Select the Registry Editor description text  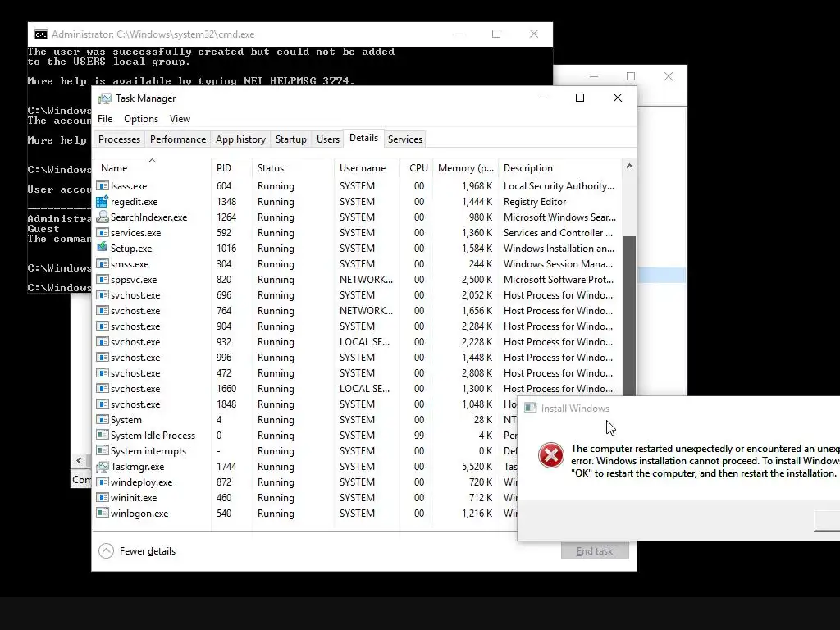tap(535, 202)
